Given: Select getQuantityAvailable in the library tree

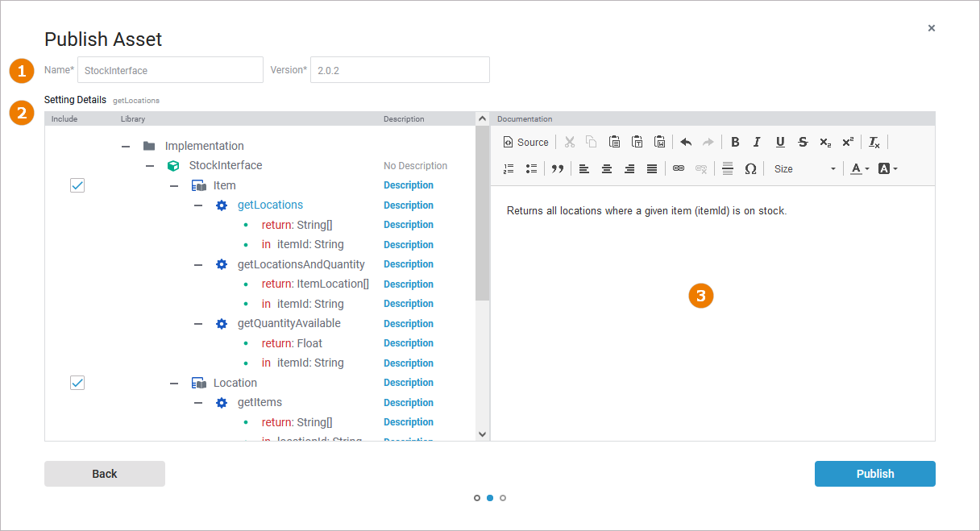Looking at the screenshot, I should click(289, 324).
